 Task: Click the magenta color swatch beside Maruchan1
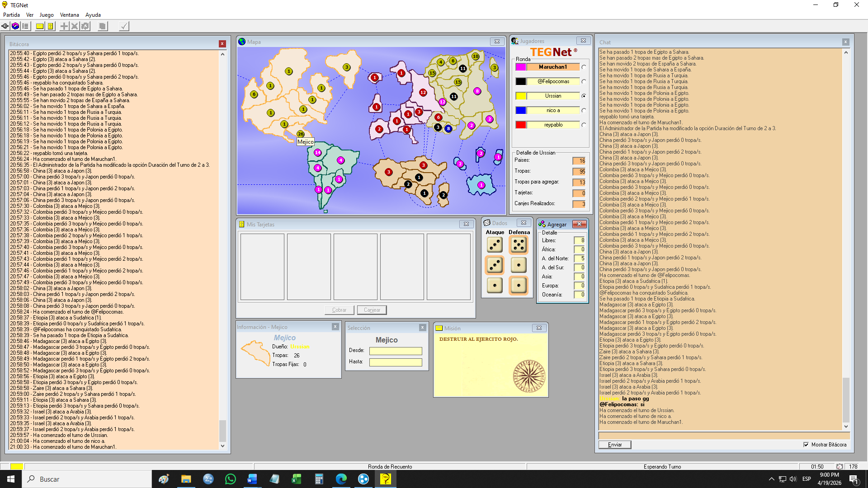tap(521, 67)
